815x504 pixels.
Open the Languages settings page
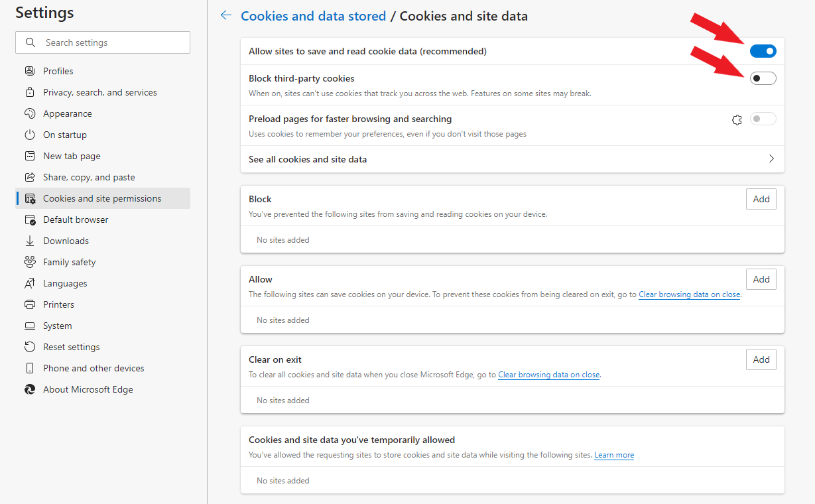[x=65, y=283]
